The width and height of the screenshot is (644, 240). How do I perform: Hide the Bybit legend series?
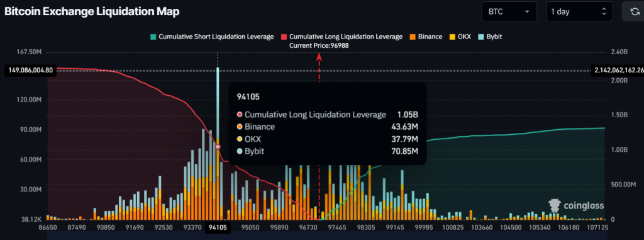click(x=489, y=37)
